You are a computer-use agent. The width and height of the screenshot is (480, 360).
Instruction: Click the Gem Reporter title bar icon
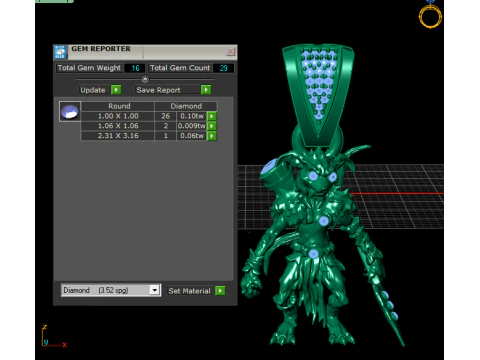60,52
